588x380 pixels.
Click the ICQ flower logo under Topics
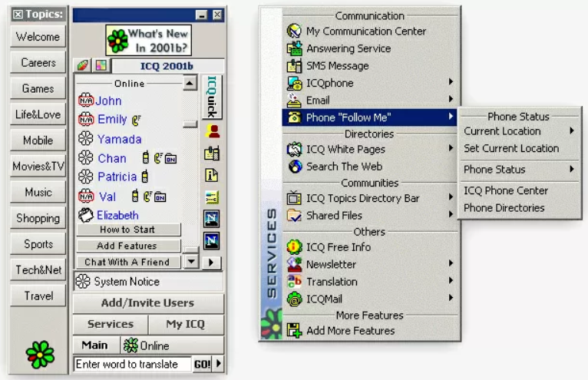(40, 355)
